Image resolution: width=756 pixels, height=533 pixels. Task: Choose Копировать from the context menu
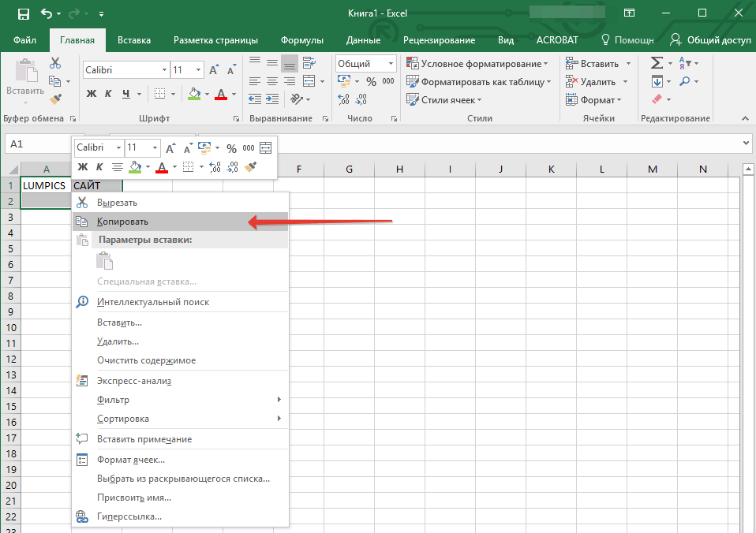pos(122,222)
